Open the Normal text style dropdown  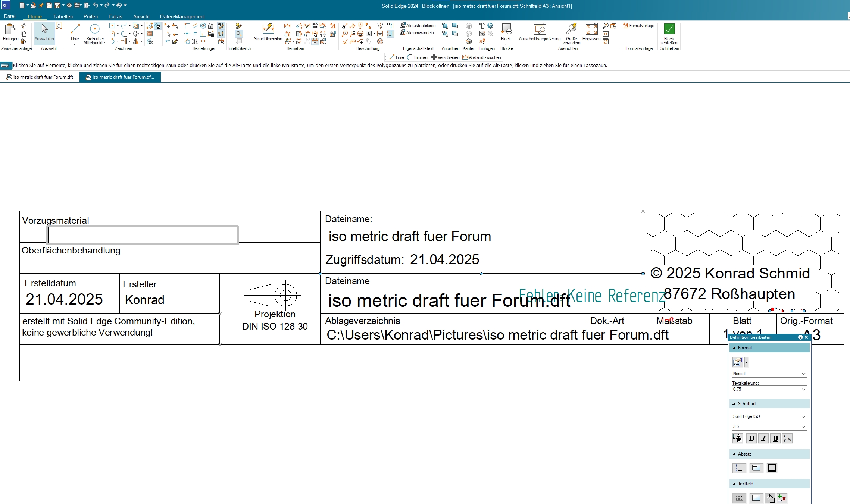point(769,374)
